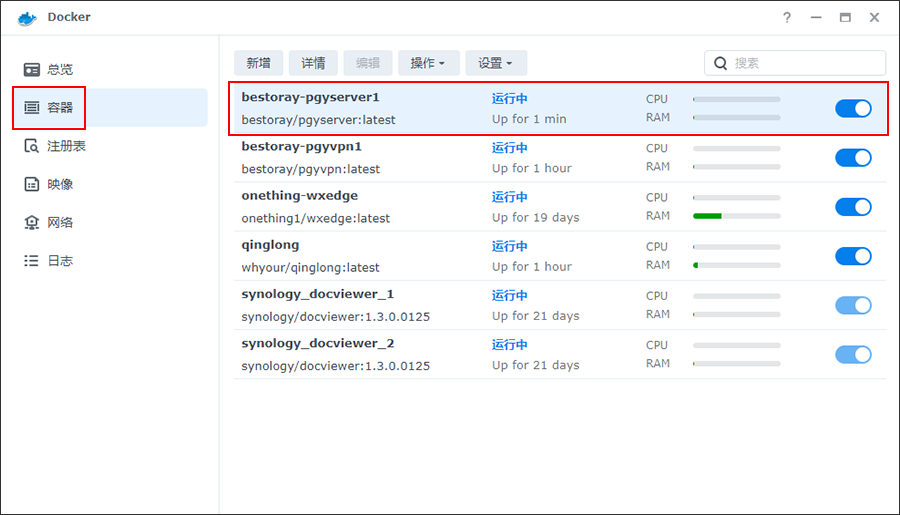
Task: Click the Up for 19 days status
Action: 536,218
